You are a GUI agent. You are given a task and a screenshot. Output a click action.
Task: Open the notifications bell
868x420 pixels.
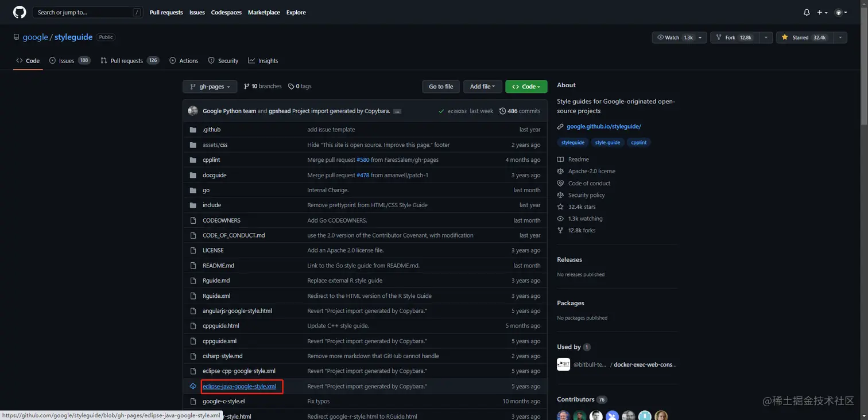click(807, 12)
